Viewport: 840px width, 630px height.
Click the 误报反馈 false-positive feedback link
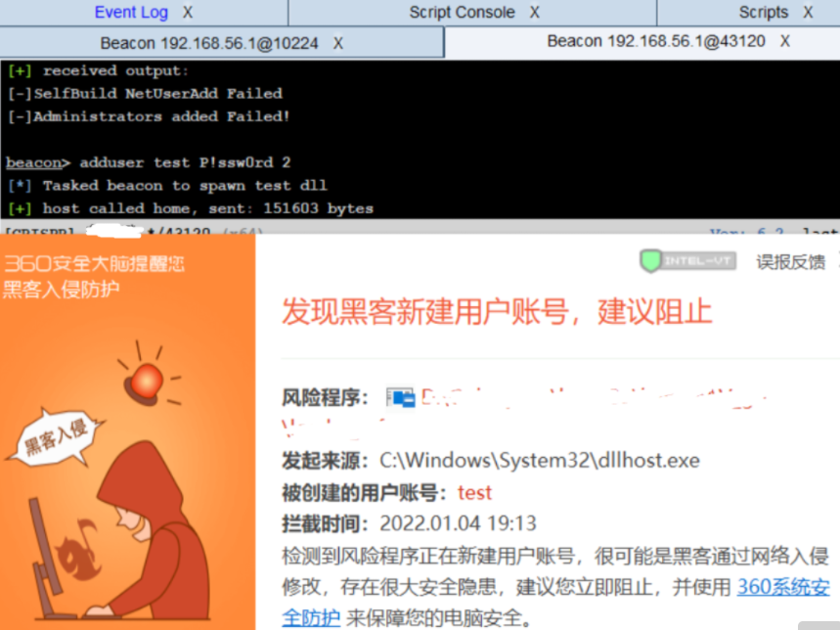(x=790, y=262)
